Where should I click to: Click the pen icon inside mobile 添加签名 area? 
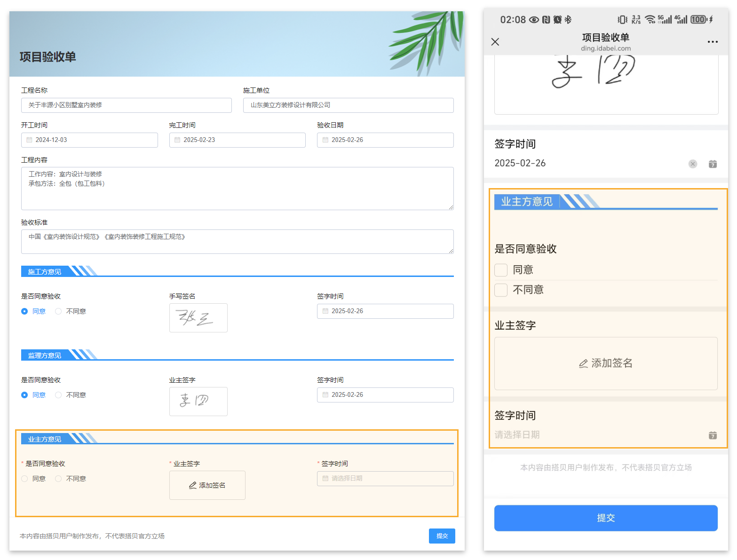pos(583,363)
